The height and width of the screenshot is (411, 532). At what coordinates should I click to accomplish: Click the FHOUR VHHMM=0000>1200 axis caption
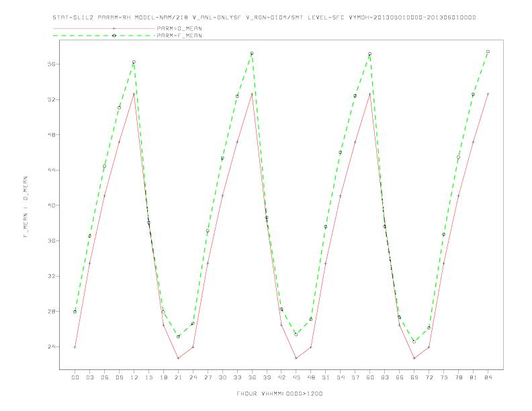(x=279, y=394)
